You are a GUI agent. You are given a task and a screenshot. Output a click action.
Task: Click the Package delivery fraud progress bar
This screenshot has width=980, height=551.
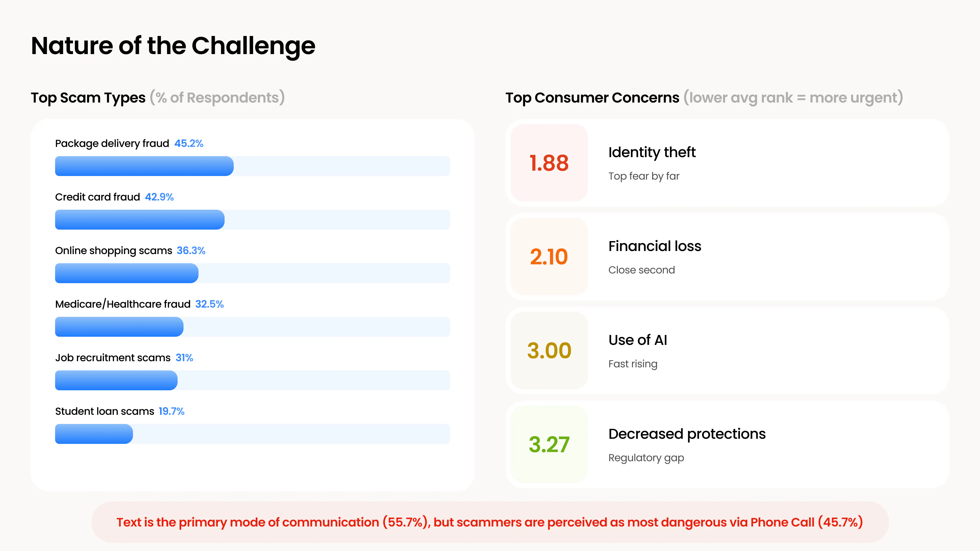(252, 166)
